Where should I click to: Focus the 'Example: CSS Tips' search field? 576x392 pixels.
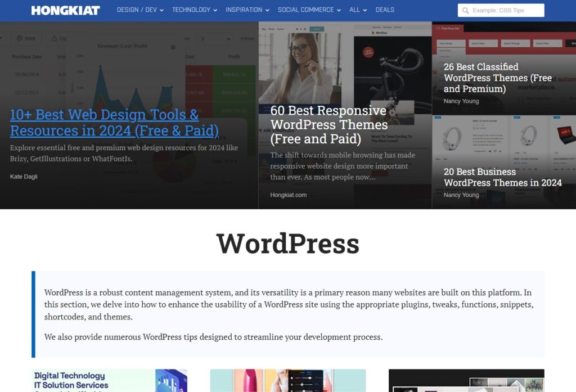click(501, 10)
